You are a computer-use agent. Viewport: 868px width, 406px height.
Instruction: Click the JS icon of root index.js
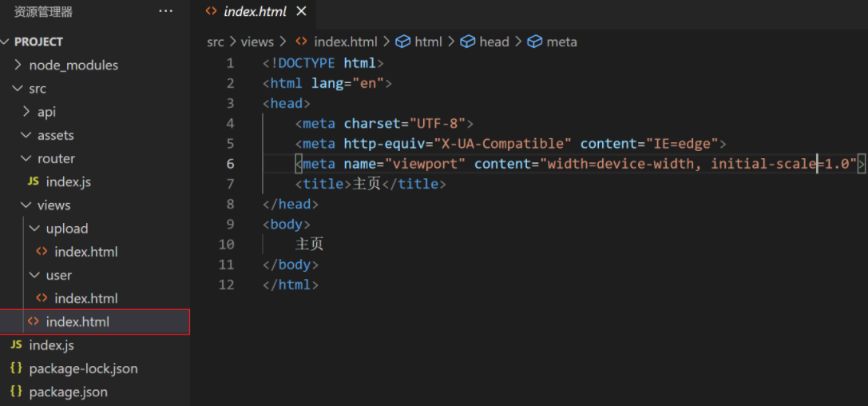[16, 345]
